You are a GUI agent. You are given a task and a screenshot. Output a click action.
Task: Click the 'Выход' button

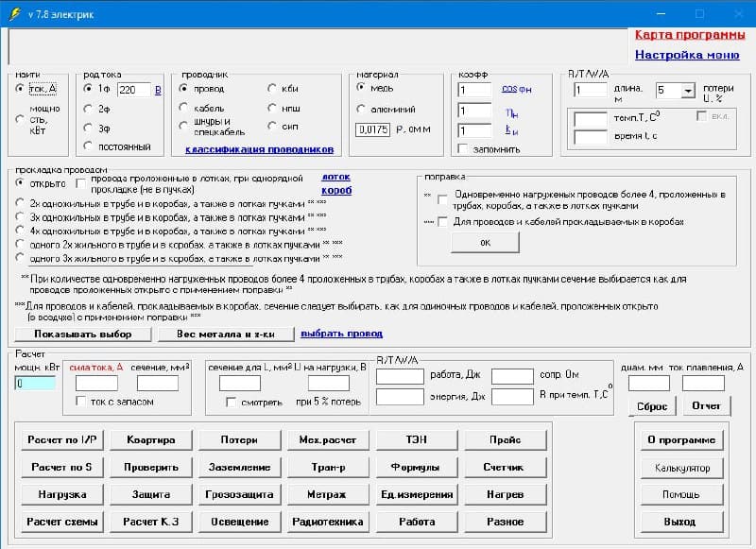[x=681, y=522]
